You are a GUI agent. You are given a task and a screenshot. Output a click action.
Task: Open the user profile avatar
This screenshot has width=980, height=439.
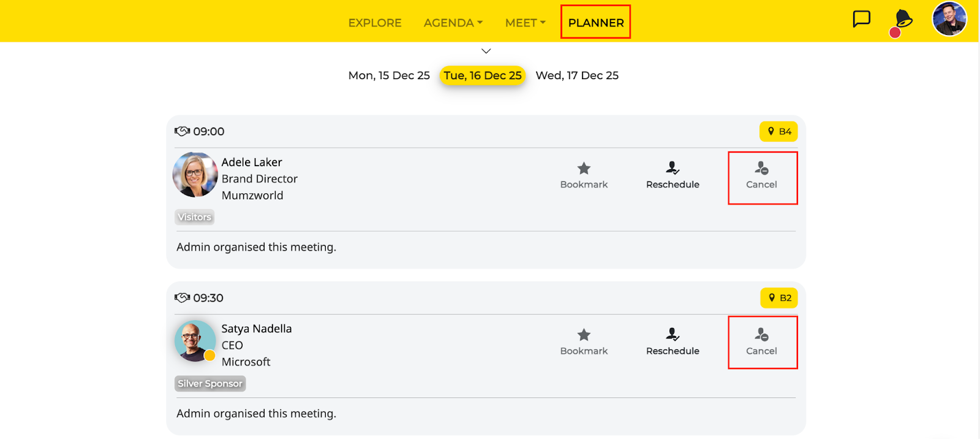[x=949, y=19]
